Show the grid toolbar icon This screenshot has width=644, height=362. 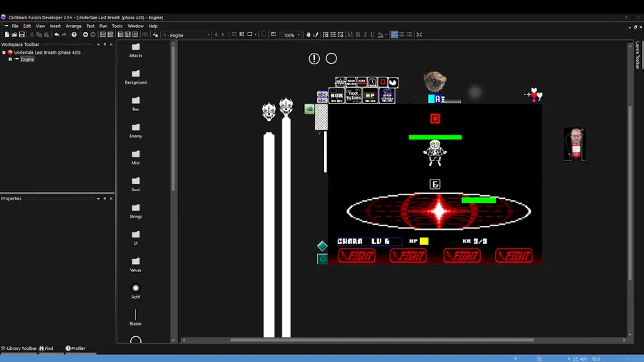click(x=333, y=35)
